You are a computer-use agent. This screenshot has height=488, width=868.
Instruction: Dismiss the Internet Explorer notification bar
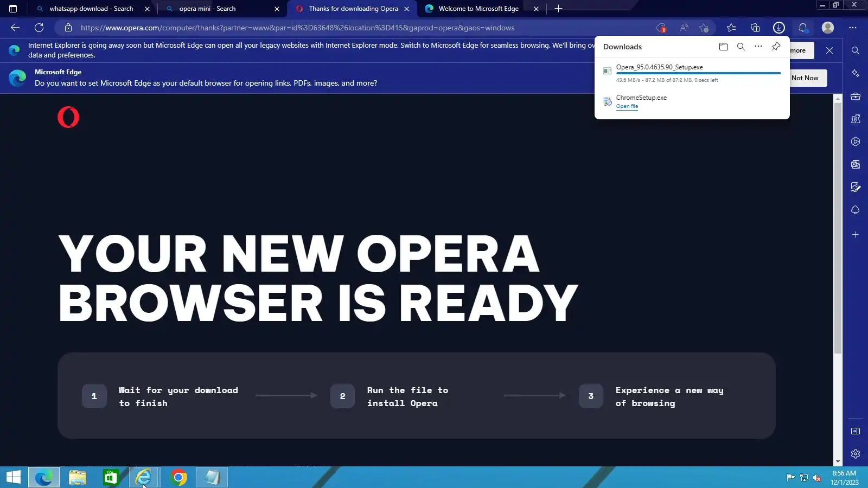point(829,50)
